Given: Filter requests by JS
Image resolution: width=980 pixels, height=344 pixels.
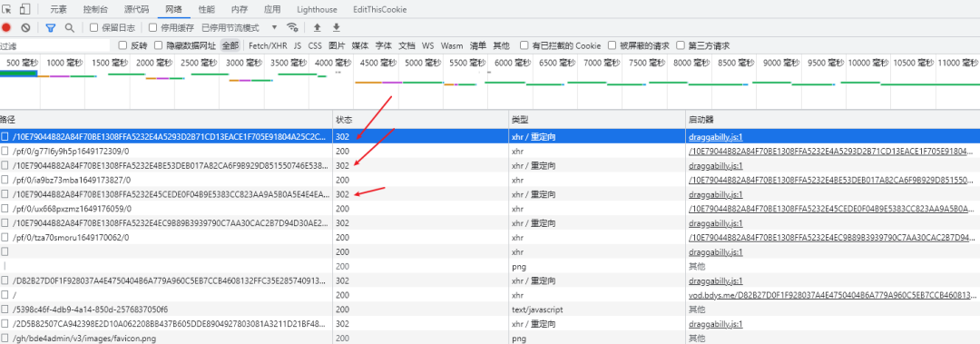Looking at the screenshot, I should pos(298,45).
